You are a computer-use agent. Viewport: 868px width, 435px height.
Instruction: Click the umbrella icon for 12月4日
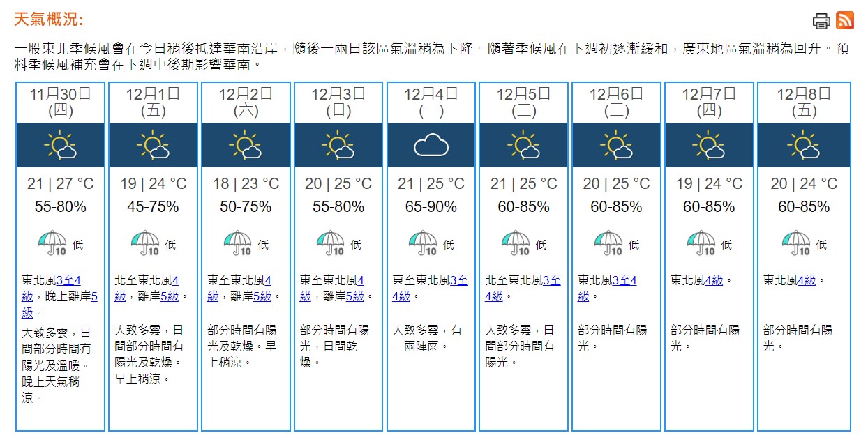[x=423, y=243]
